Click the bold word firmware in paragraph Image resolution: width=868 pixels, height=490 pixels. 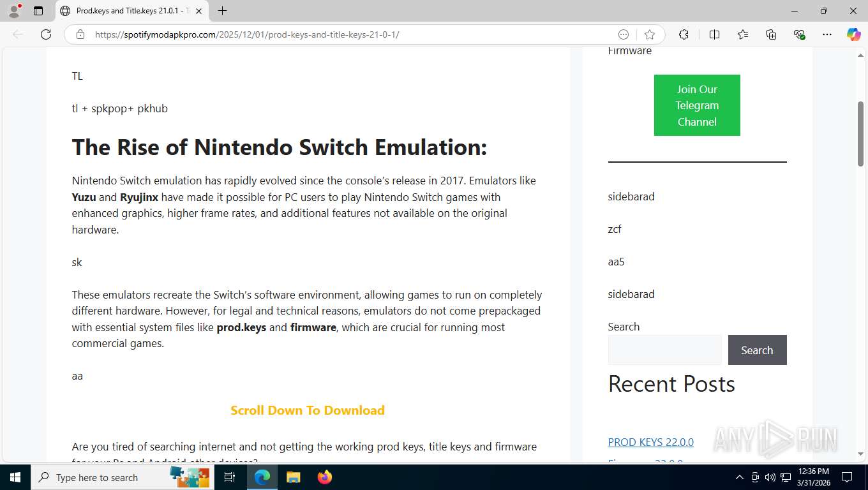313,327
